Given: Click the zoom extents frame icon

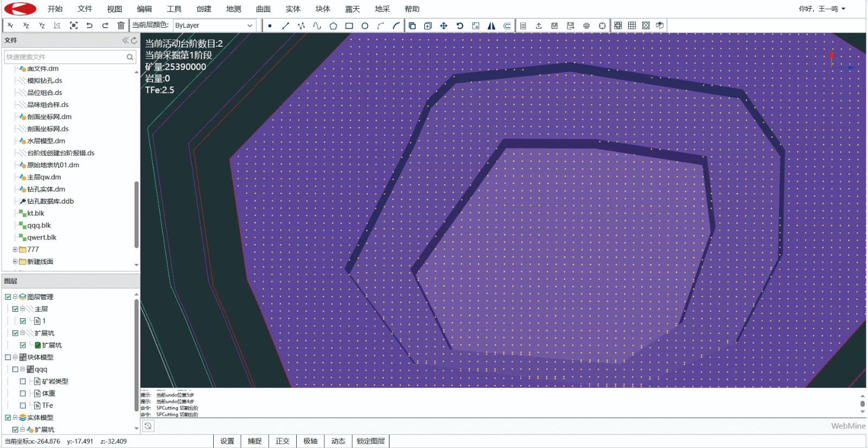Looking at the screenshot, I should [x=74, y=26].
